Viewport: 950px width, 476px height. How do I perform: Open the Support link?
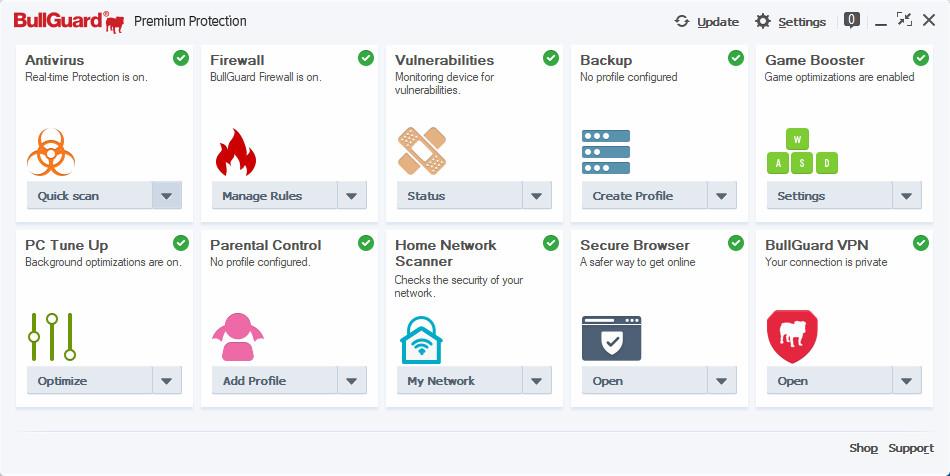(x=911, y=448)
